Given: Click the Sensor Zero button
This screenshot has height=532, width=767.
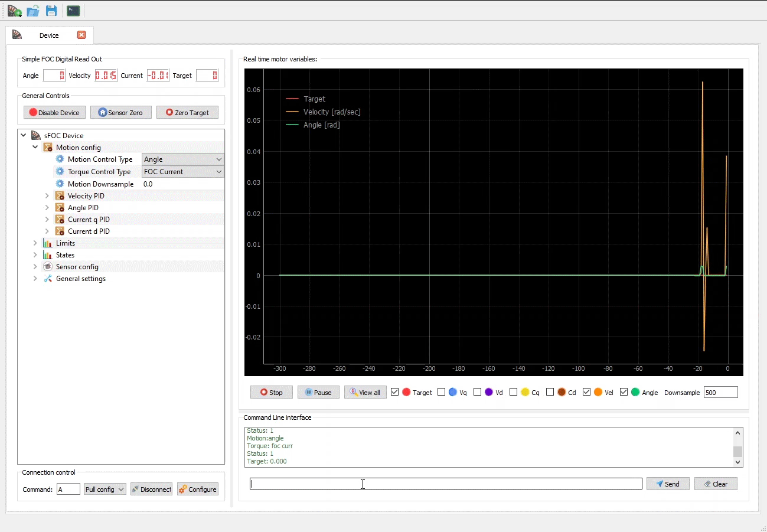Looking at the screenshot, I should [121, 112].
